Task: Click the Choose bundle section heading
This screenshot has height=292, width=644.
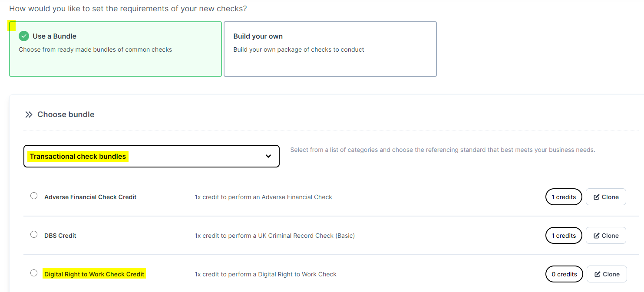Action: 66,115
